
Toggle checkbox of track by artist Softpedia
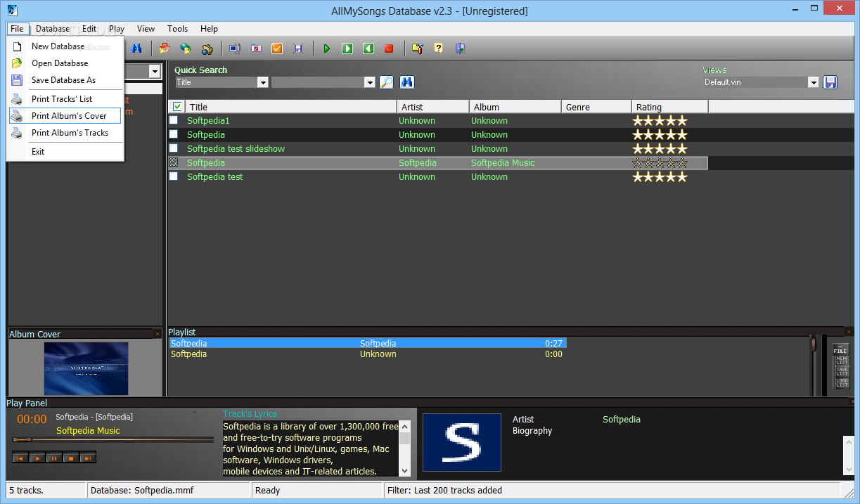pyautogui.click(x=174, y=162)
